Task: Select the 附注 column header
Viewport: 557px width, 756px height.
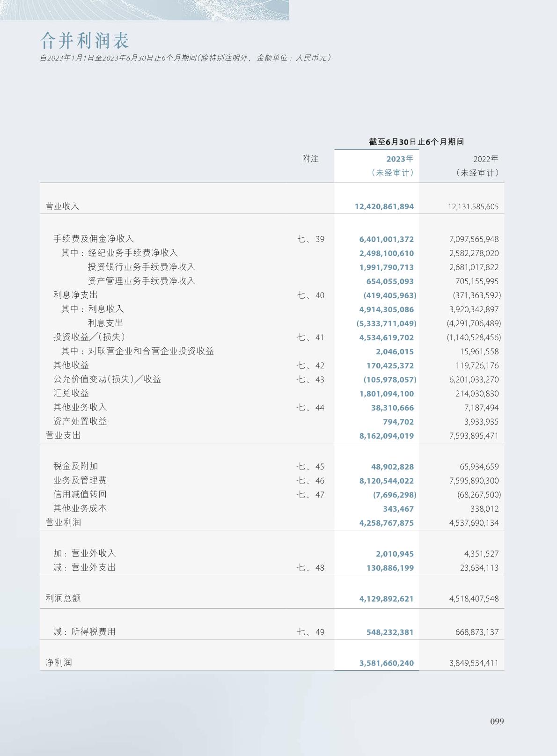Action: [310, 159]
